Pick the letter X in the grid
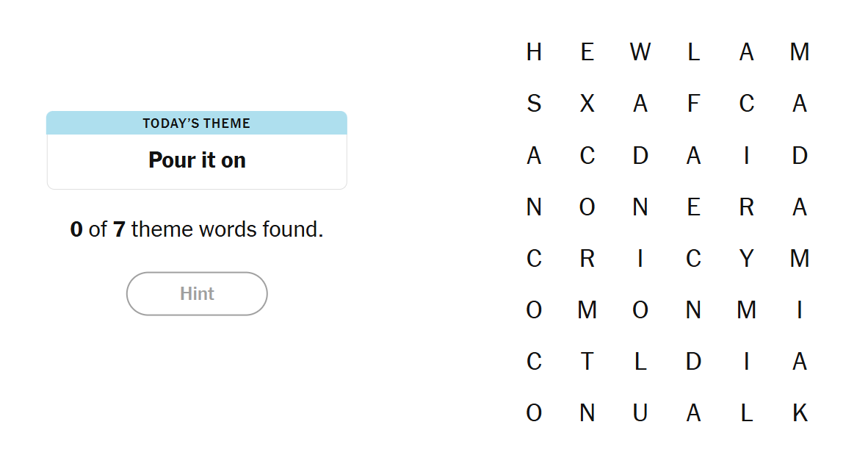 587,104
